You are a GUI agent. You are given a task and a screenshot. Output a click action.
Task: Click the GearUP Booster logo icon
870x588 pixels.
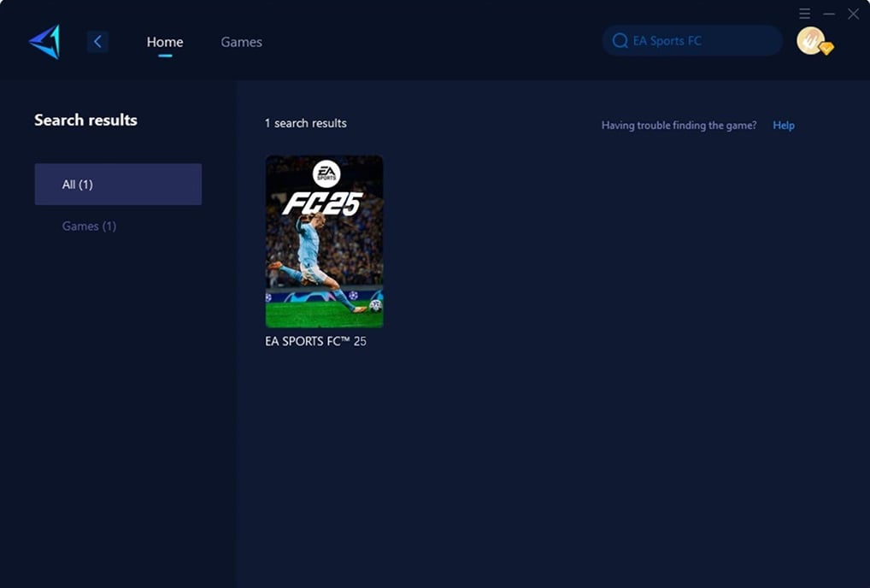tap(44, 42)
